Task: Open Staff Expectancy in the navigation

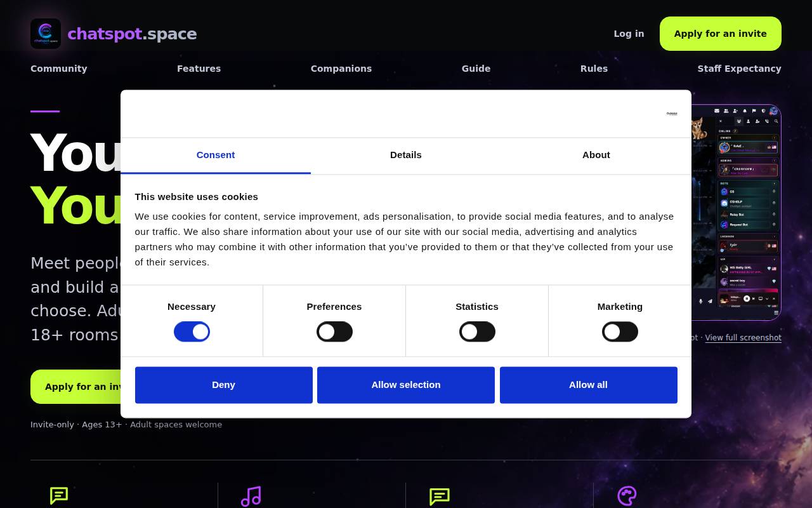Action: [x=740, y=69]
